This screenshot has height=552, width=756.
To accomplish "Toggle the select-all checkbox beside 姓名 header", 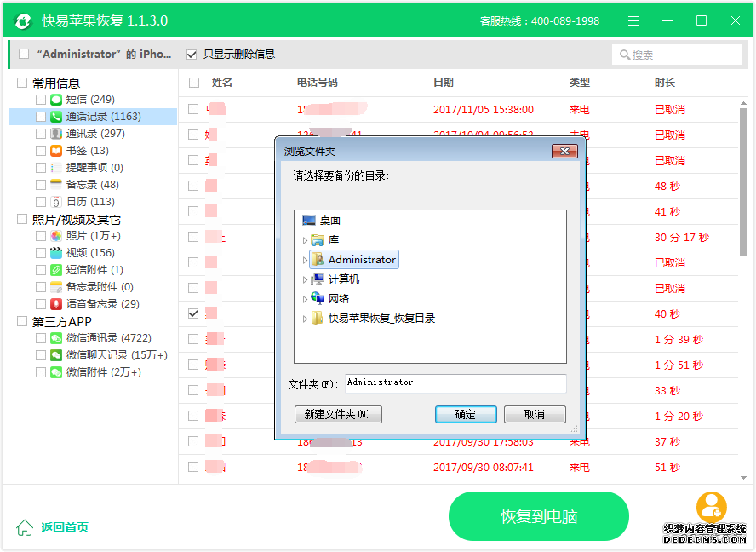I will [194, 83].
